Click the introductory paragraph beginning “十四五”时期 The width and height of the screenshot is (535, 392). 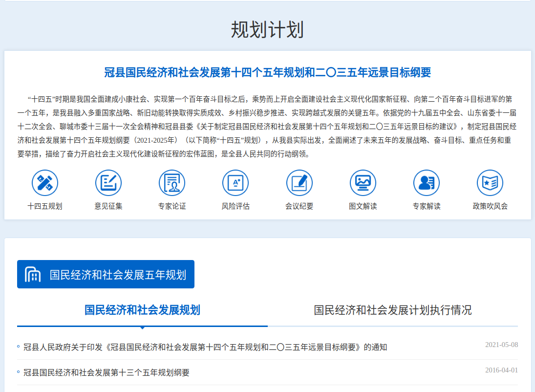point(268,126)
